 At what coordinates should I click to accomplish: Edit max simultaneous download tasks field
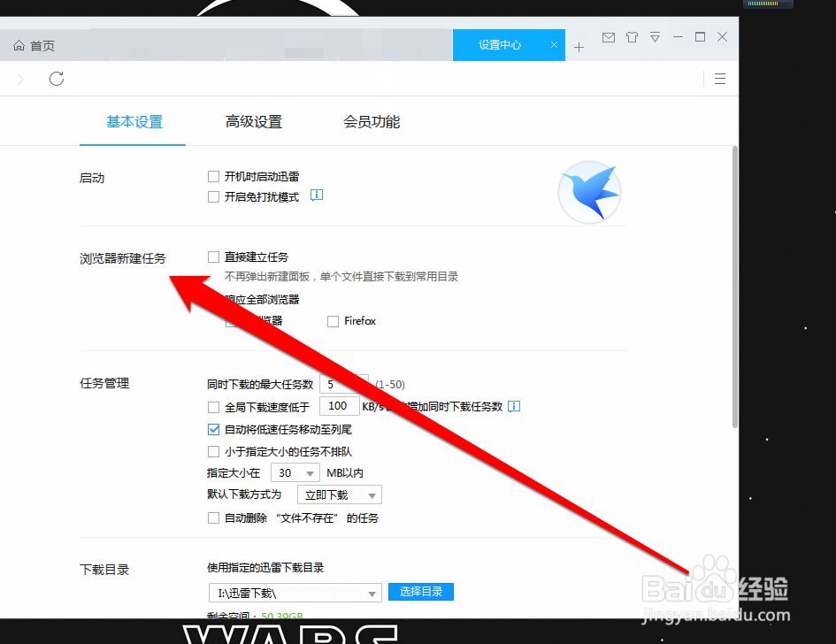coord(344,385)
